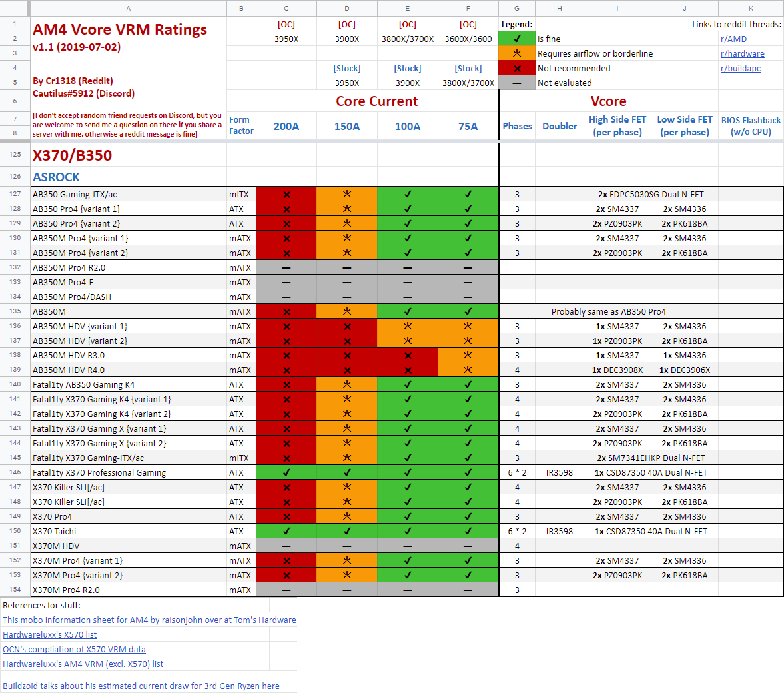The image size is (784, 693).
Task: Select the 'AB350M HDV R4.0' board name cell
Action: (x=129, y=370)
